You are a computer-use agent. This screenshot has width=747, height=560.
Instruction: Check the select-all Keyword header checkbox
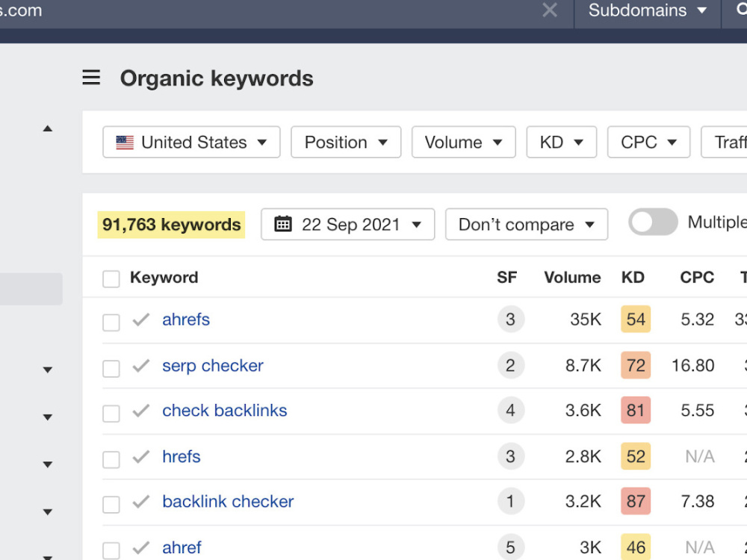click(x=111, y=279)
